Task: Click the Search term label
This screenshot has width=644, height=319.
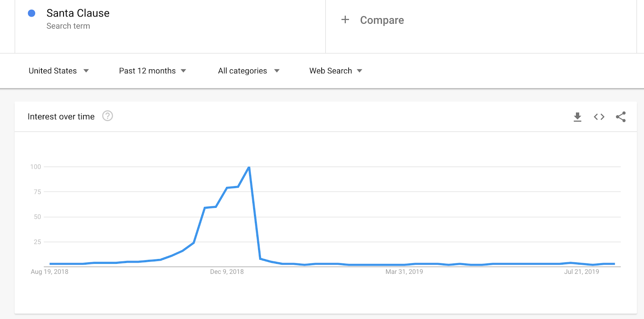Action: (x=68, y=26)
